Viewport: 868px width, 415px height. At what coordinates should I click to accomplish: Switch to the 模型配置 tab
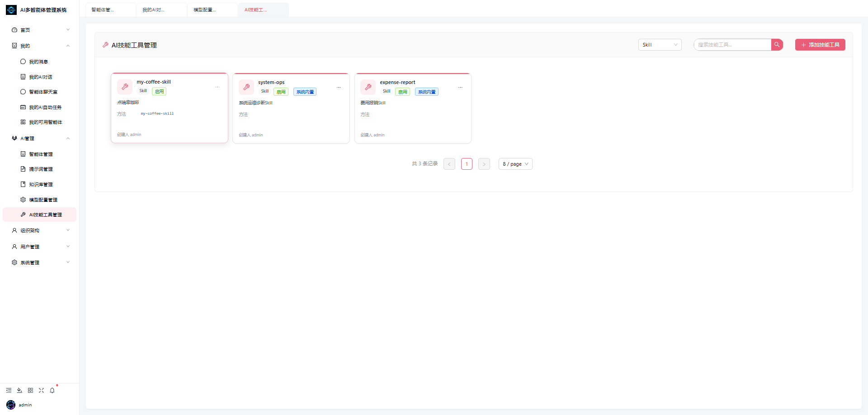click(212, 9)
